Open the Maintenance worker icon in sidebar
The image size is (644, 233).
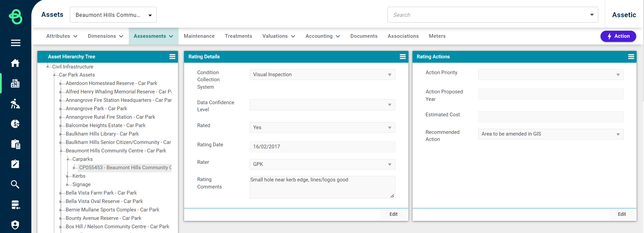point(15,104)
